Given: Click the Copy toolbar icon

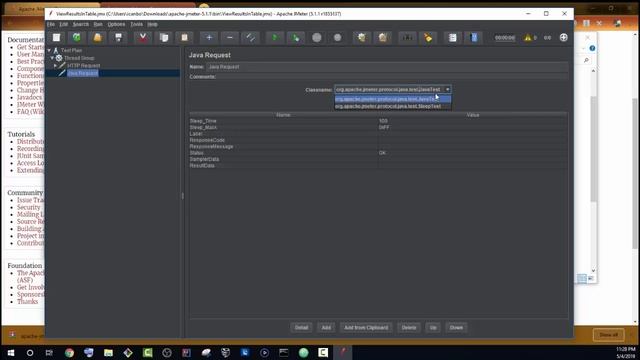Looking at the screenshot, I should tap(164, 38).
